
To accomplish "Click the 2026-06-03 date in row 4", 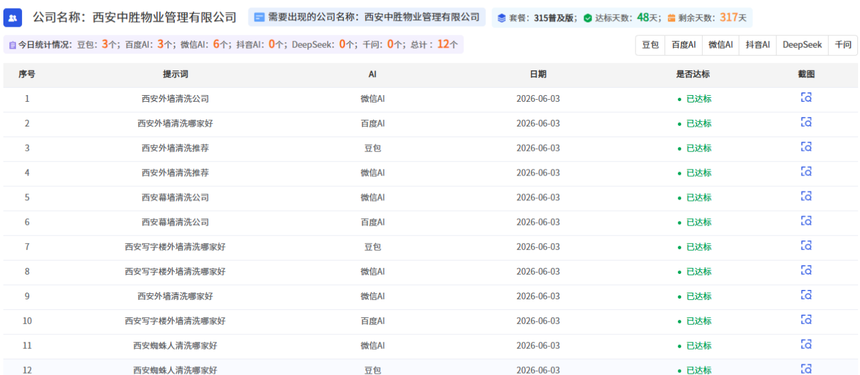I will pos(538,173).
